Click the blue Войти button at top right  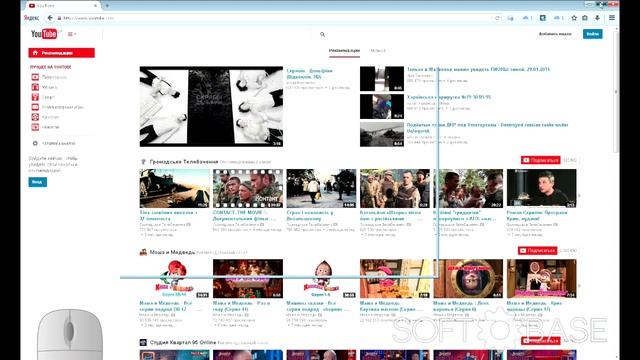pyautogui.click(x=592, y=34)
